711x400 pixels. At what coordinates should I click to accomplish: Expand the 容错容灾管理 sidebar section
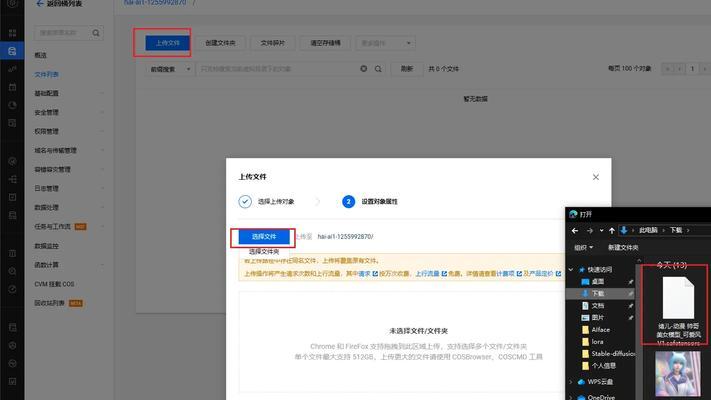click(x=68, y=170)
